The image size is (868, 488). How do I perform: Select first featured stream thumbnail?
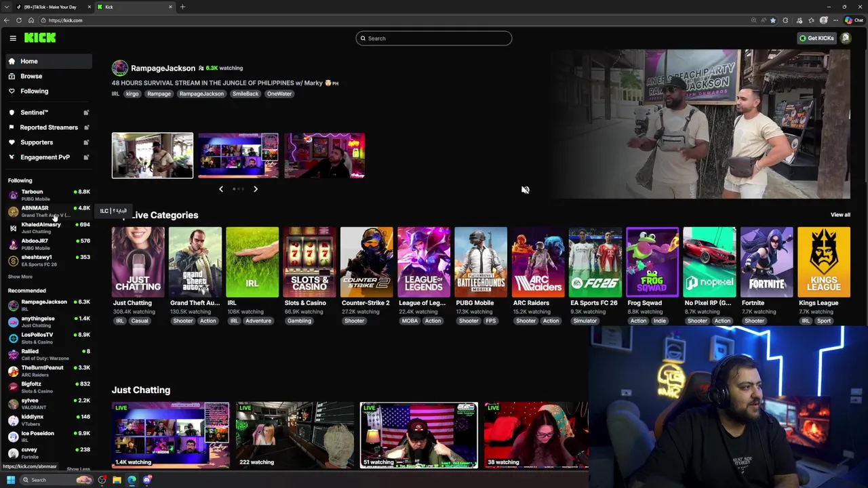click(x=153, y=155)
